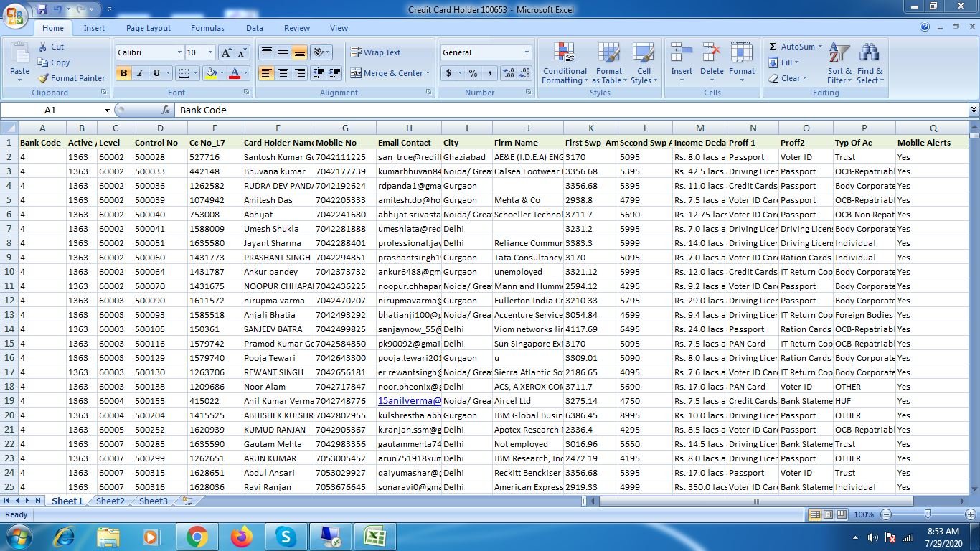Open the Page Layout ribbon tab

(149, 28)
